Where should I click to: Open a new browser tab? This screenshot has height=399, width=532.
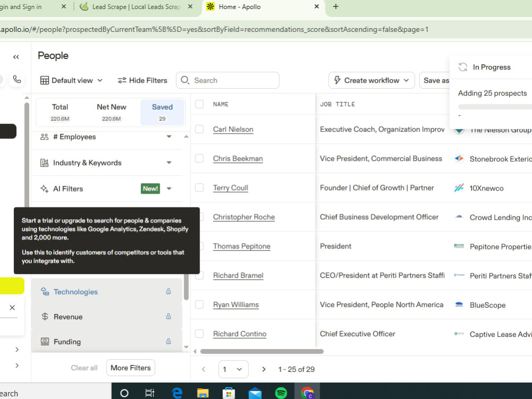[336, 6]
